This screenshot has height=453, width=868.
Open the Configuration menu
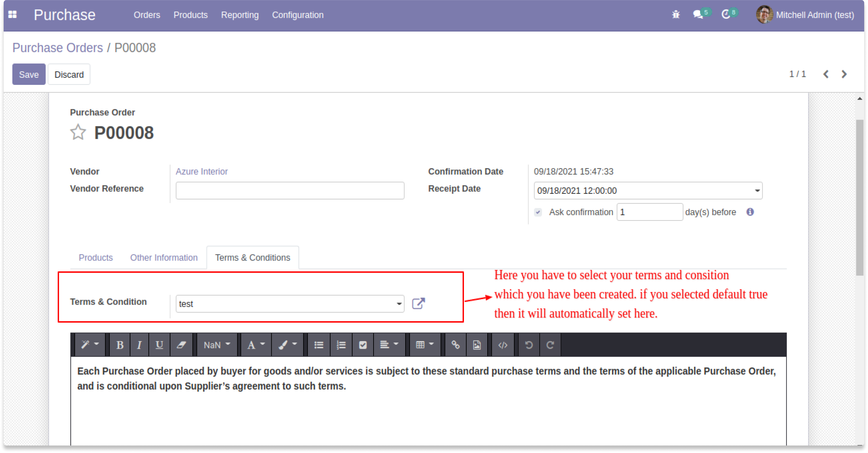click(x=298, y=15)
